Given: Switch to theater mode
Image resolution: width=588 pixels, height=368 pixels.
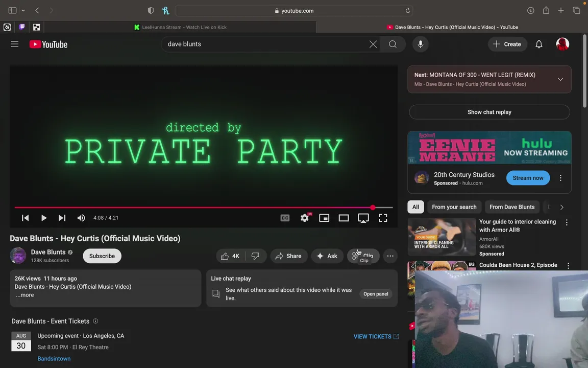Looking at the screenshot, I should [x=344, y=218].
